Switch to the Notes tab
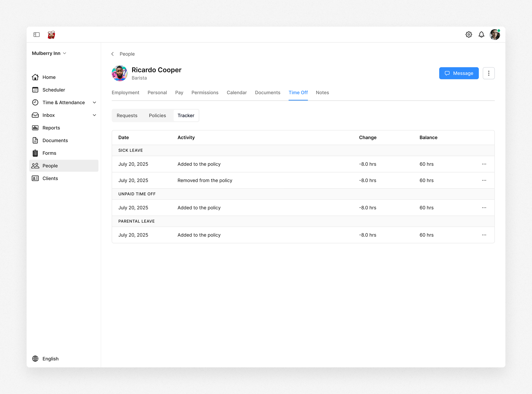The height and width of the screenshot is (394, 532). tap(322, 93)
